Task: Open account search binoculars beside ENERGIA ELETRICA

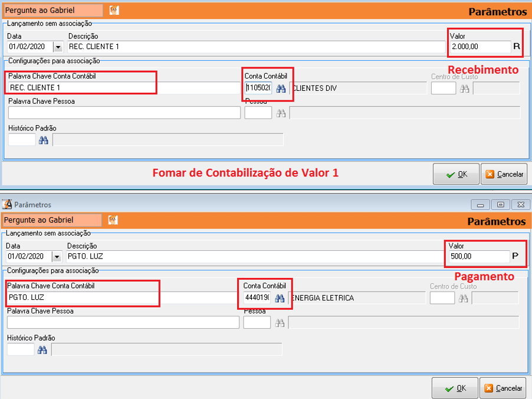Action: click(280, 298)
